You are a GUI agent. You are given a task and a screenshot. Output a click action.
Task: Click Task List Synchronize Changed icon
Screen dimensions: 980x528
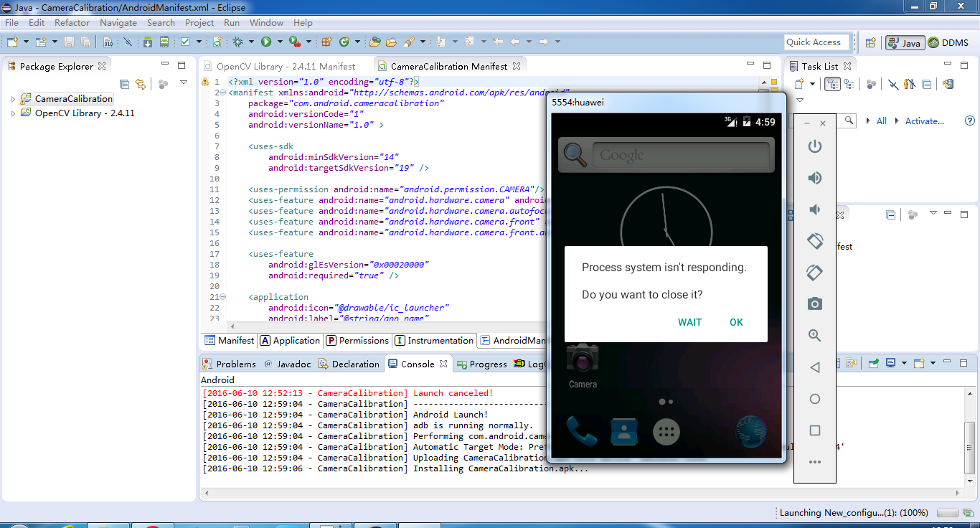tap(948, 84)
